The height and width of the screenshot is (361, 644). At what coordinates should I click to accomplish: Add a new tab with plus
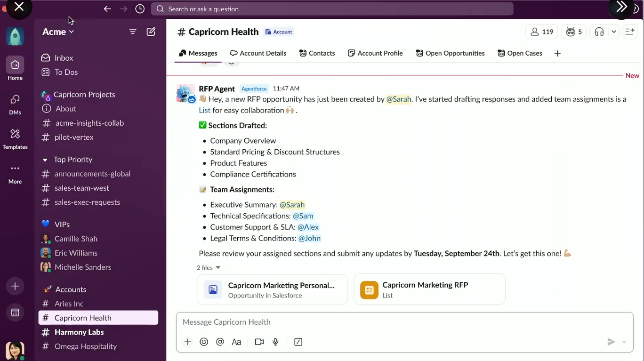[557, 54]
